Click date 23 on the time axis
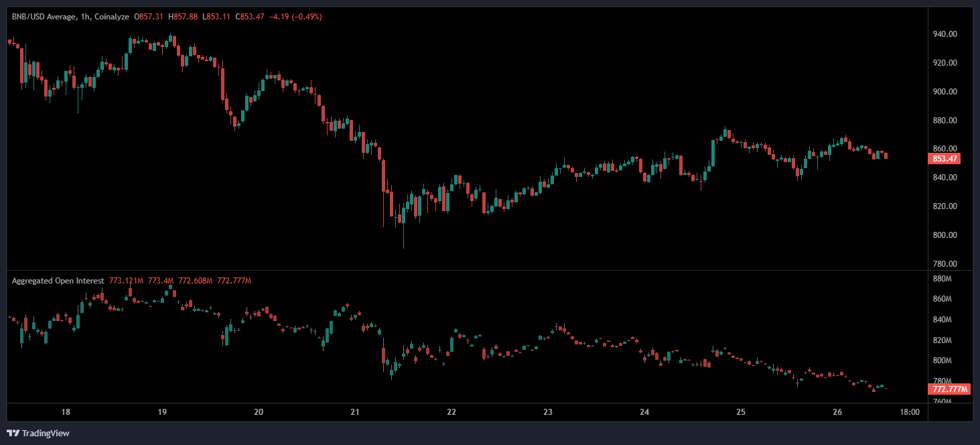 [x=548, y=412]
